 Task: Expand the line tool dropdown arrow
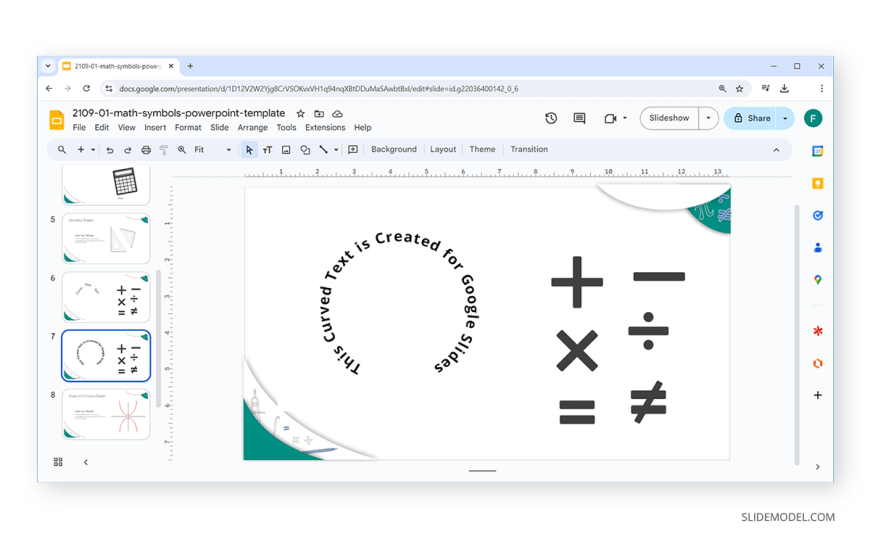coord(336,150)
